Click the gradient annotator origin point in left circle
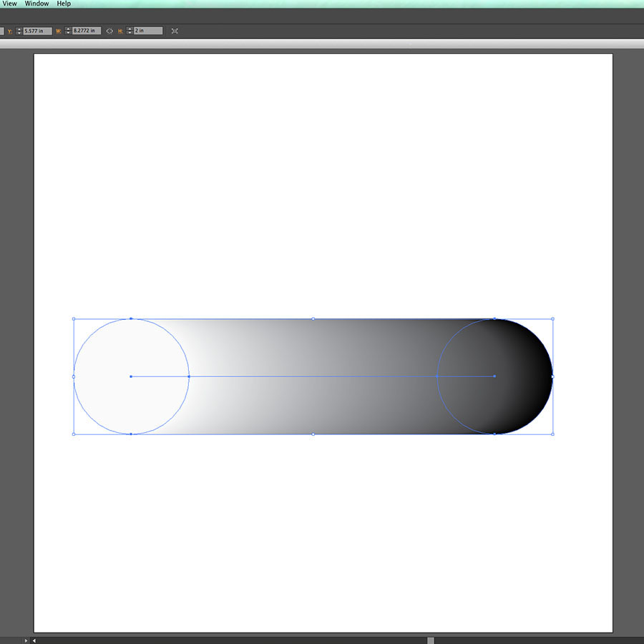The height and width of the screenshot is (644, 644). [131, 376]
